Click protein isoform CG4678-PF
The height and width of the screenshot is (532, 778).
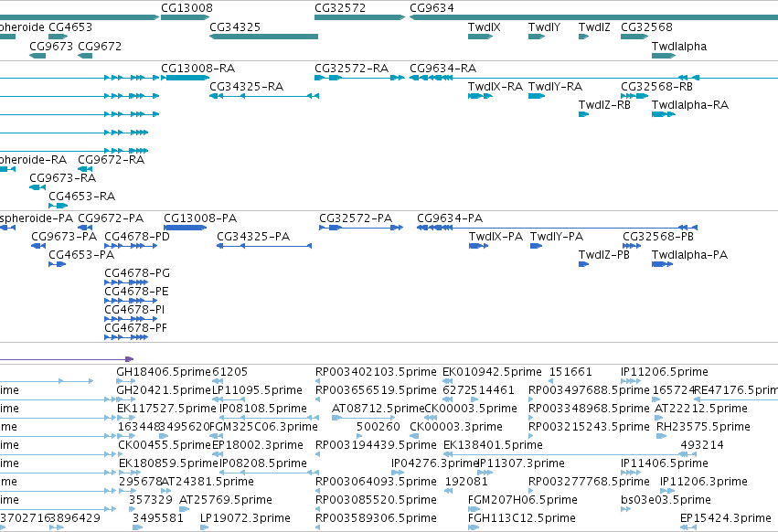(126, 337)
